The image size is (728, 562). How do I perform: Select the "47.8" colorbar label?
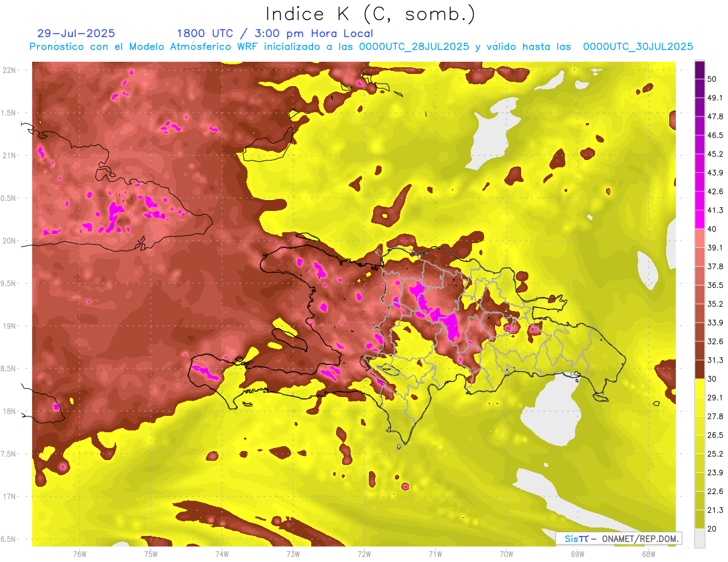[x=715, y=116]
